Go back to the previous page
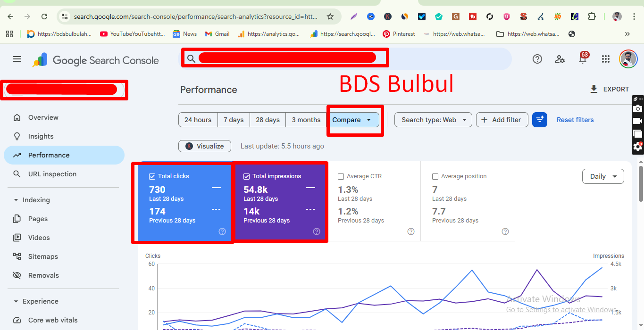 tap(10, 16)
